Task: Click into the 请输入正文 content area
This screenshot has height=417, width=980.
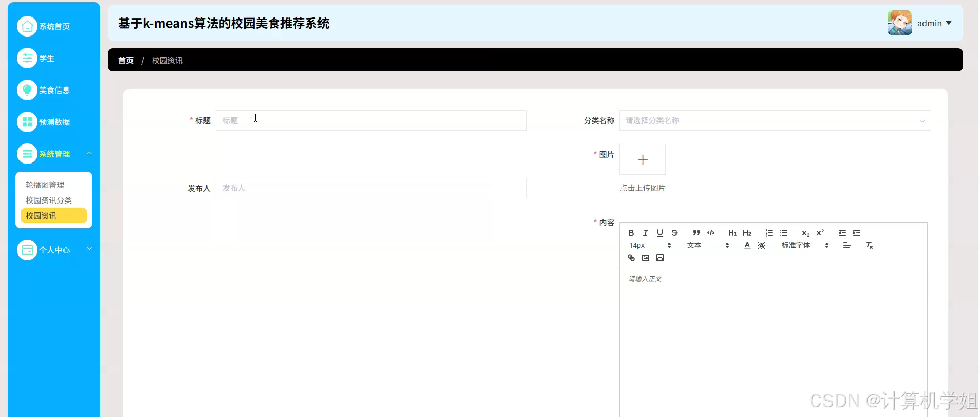Action: [774, 342]
